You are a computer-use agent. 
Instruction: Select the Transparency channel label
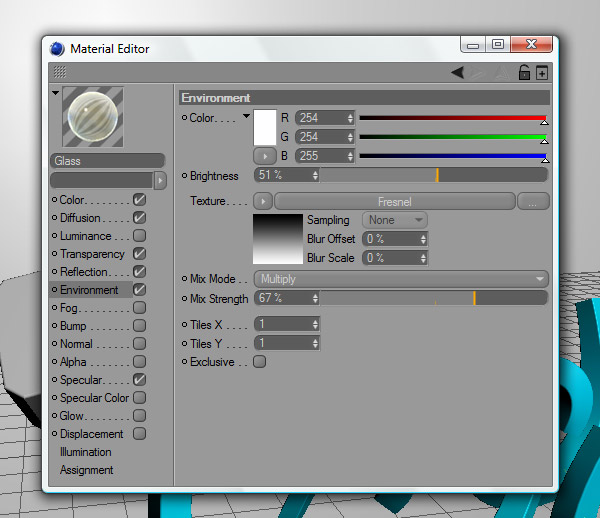[92, 254]
